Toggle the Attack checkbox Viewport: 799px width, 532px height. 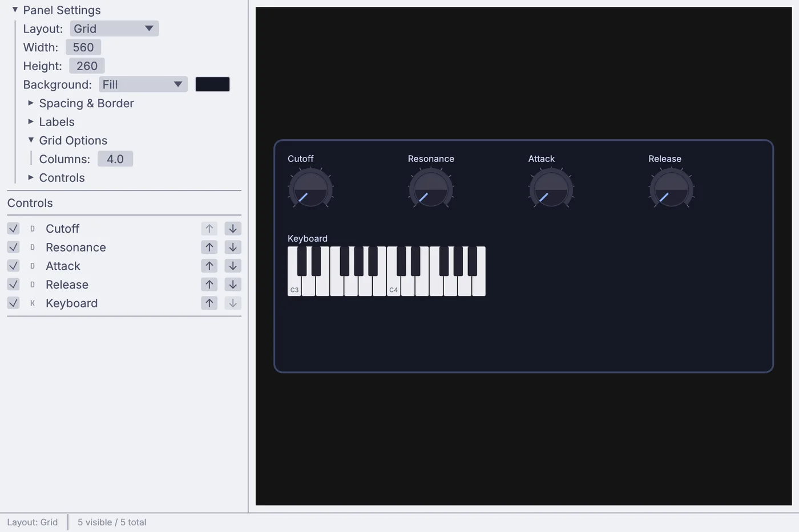click(13, 266)
